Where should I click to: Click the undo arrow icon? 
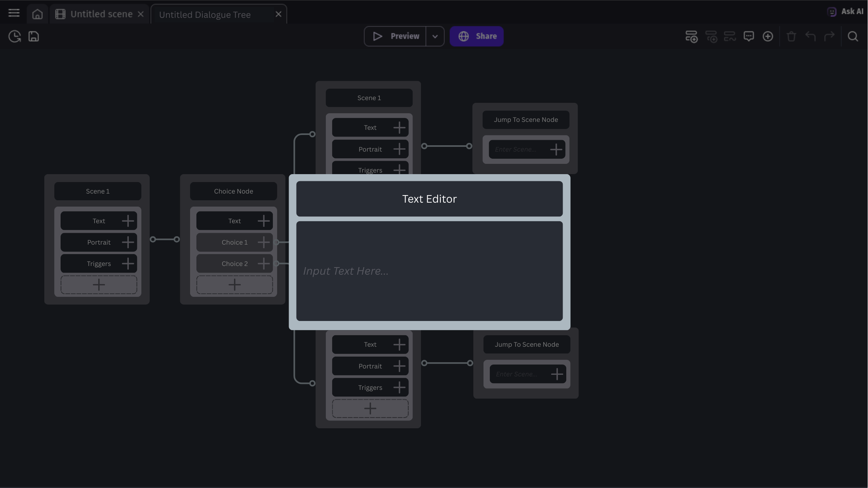(810, 36)
